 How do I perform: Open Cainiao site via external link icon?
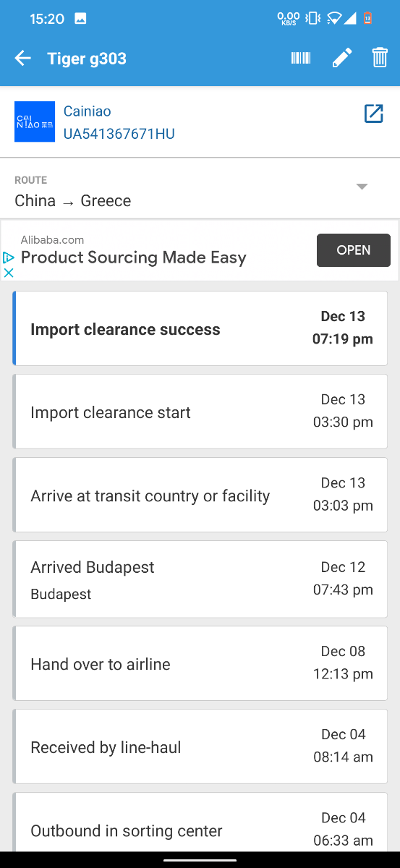tap(373, 114)
